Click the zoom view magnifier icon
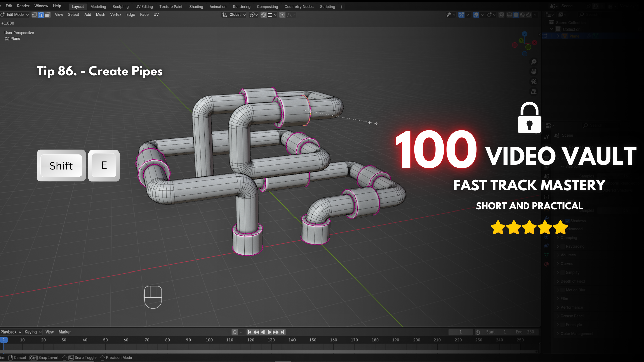 534,62
